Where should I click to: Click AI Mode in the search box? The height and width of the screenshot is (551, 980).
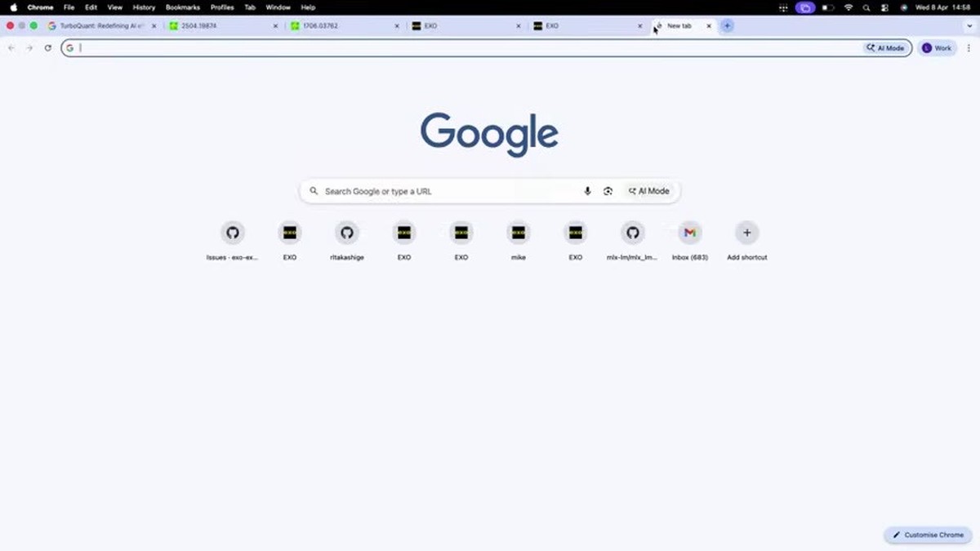tap(649, 191)
